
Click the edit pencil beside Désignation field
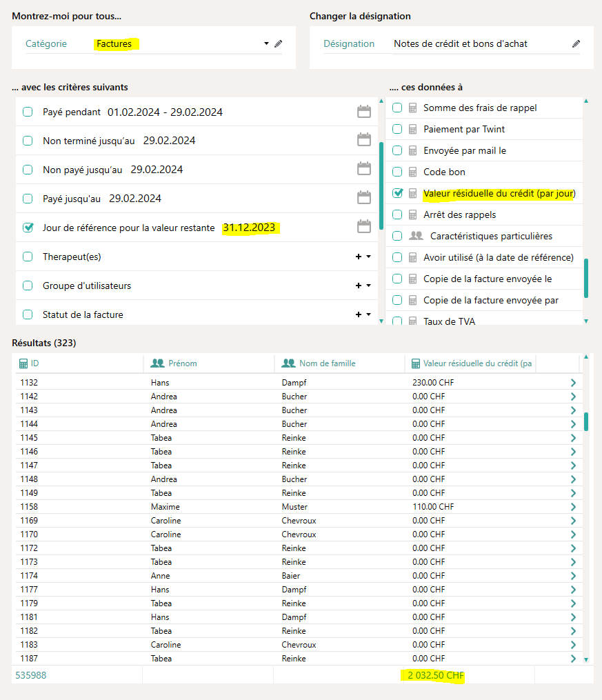576,43
